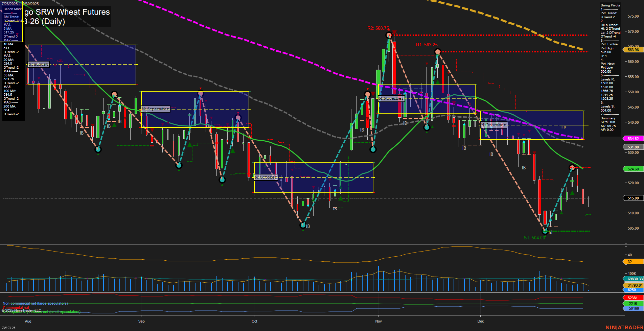Collapse the Swing Pivots info panel
The image size is (644, 331).
pos(611,5)
